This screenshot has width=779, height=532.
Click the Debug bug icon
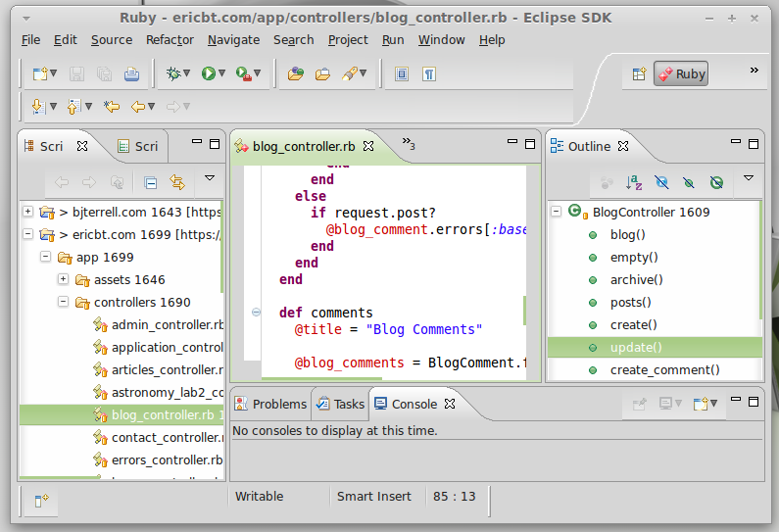(173, 73)
